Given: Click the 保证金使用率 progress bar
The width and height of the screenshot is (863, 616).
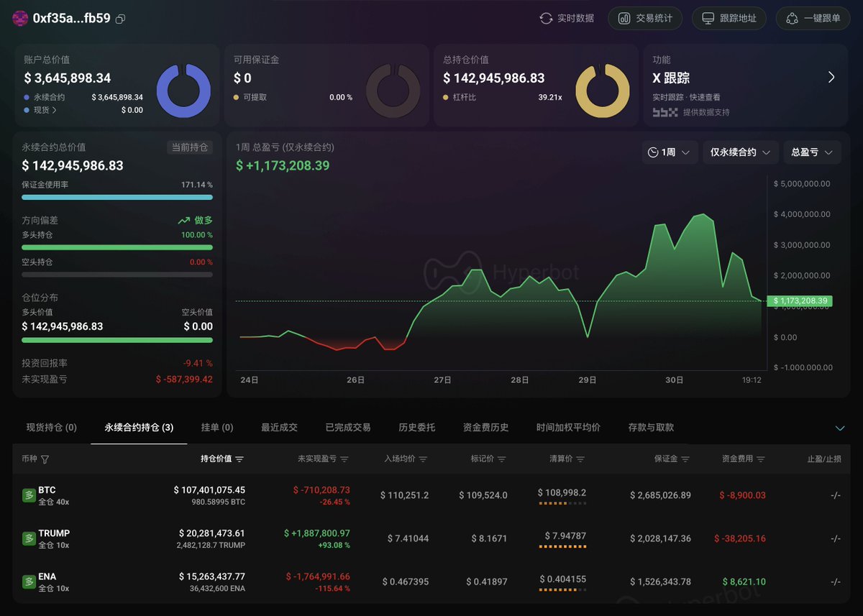Looking at the screenshot, I should click(x=117, y=197).
